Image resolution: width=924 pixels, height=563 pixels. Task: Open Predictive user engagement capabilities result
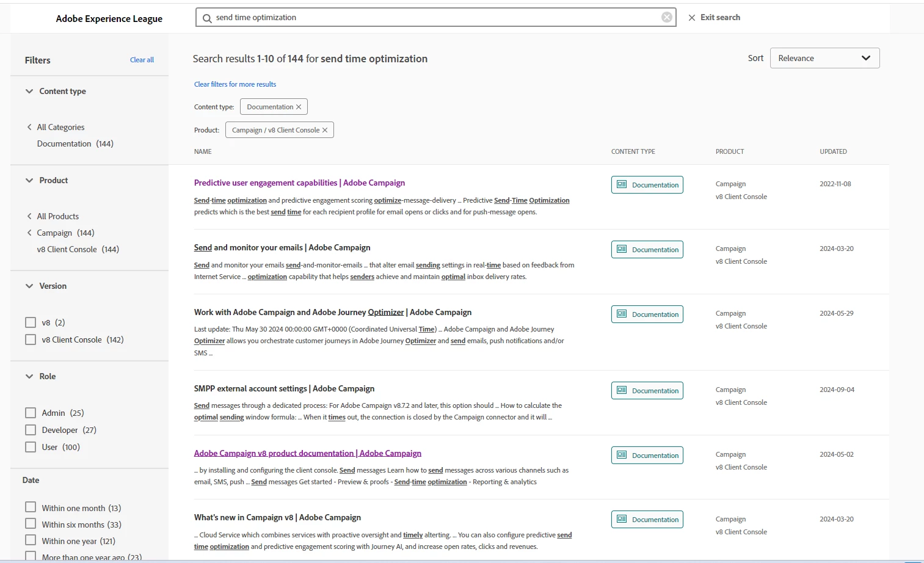coord(299,183)
